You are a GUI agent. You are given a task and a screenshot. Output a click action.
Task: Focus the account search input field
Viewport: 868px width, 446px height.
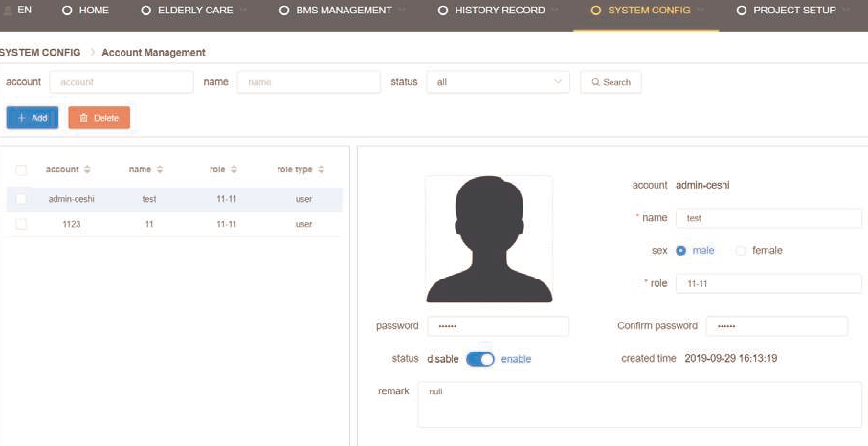(122, 82)
